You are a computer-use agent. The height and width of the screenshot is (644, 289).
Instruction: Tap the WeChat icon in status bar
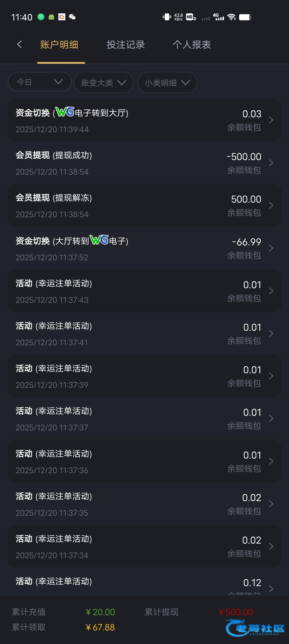[x=72, y=17]
